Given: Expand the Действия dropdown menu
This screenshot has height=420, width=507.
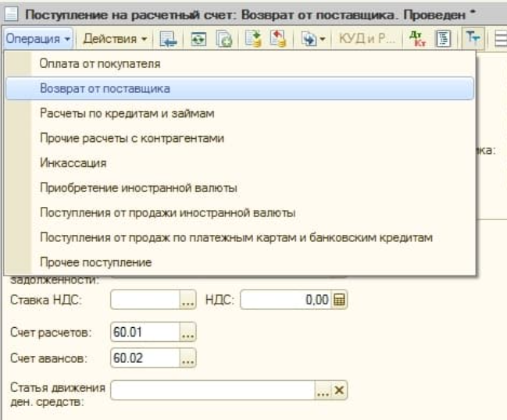Looking at the screenshot, I should 115,38.
